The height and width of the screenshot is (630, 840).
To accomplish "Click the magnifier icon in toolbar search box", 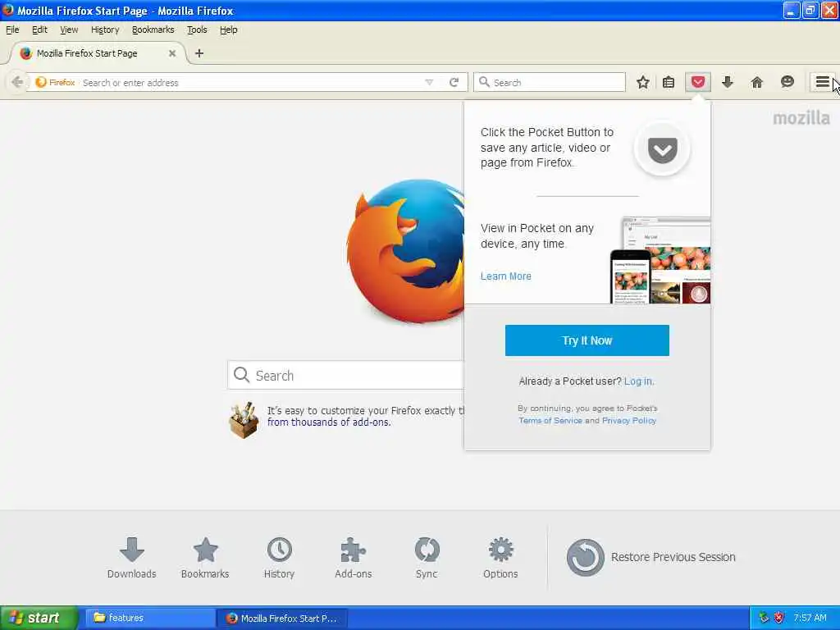I will (484, 82).
